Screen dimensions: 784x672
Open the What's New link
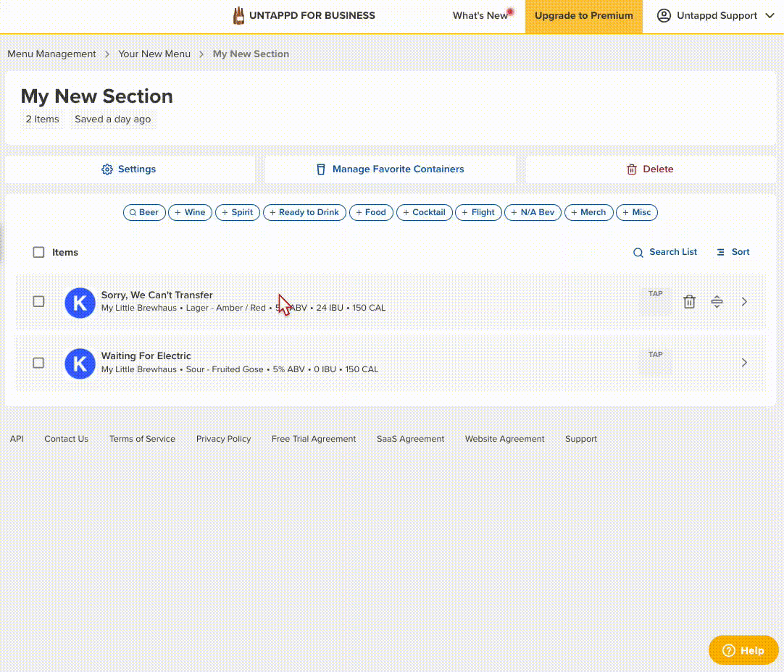coord(480,15)
